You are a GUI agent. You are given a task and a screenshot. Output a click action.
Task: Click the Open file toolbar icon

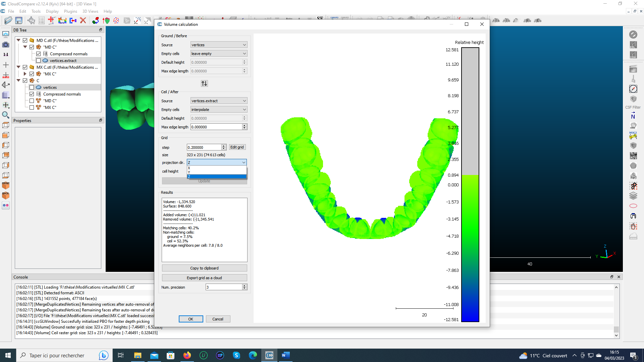8,20
